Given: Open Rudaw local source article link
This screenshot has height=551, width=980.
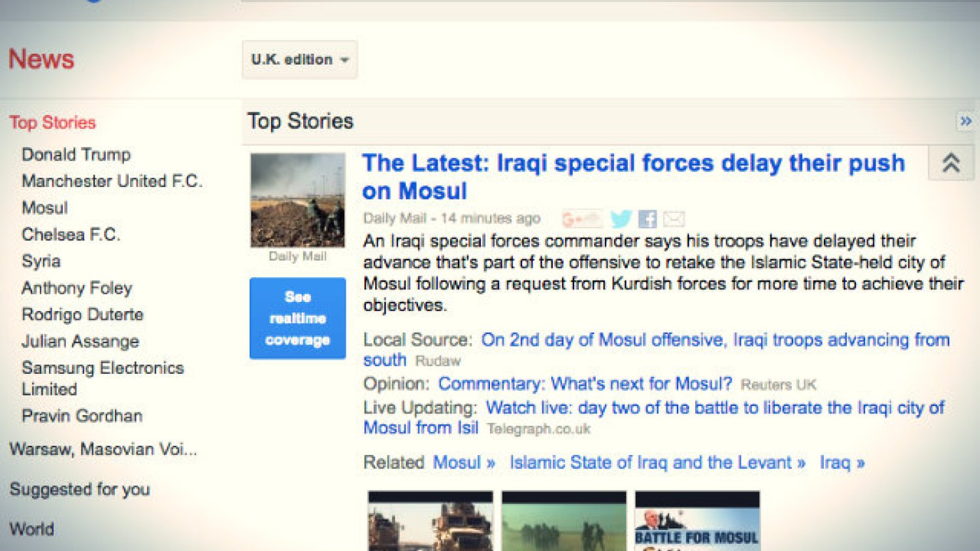Looking at the screenshot, I should pos(656,350).
